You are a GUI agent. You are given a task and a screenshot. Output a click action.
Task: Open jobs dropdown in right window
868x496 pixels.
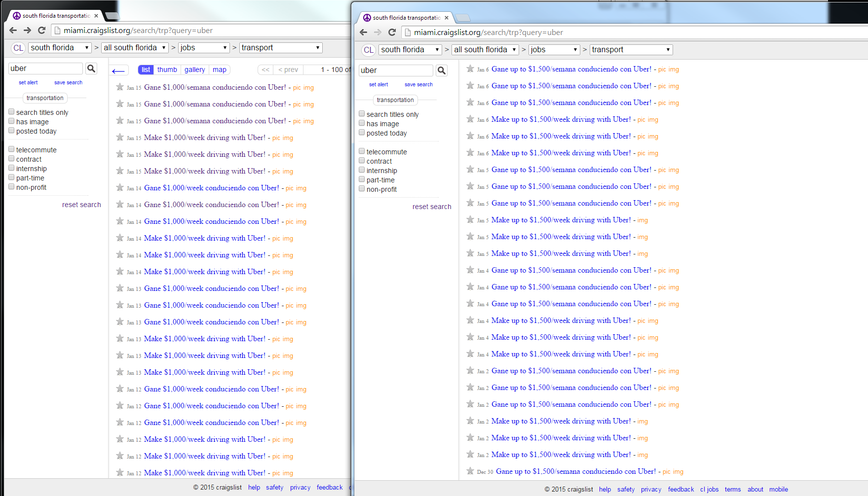[x=554, y=50]
